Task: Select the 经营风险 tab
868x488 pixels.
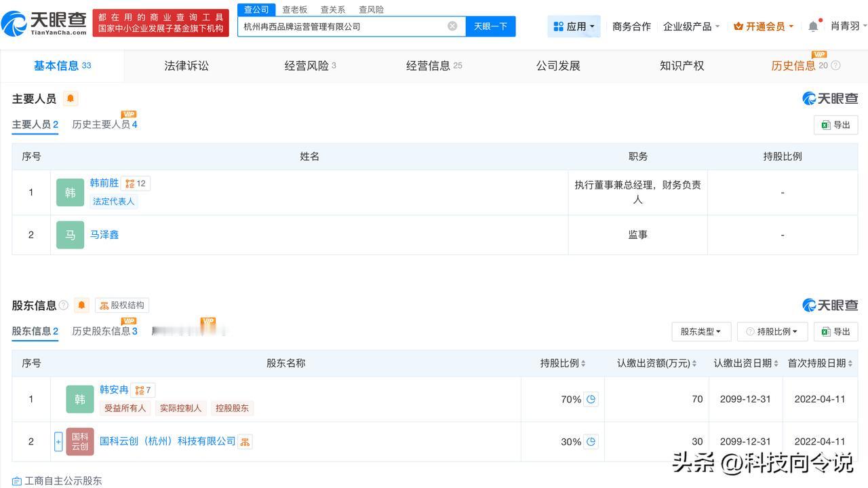Action: (x=310, y=66)
